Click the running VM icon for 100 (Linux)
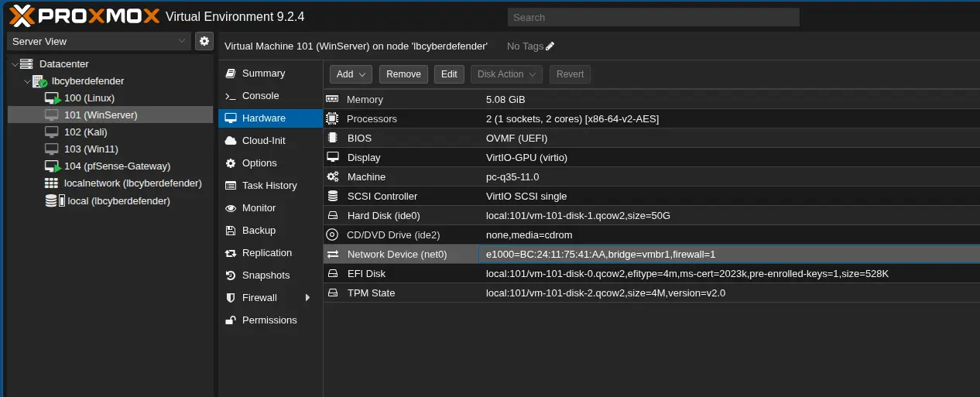The height and width of the screenshot is (397, 980). pyautogui.click(x=53, y=98)
